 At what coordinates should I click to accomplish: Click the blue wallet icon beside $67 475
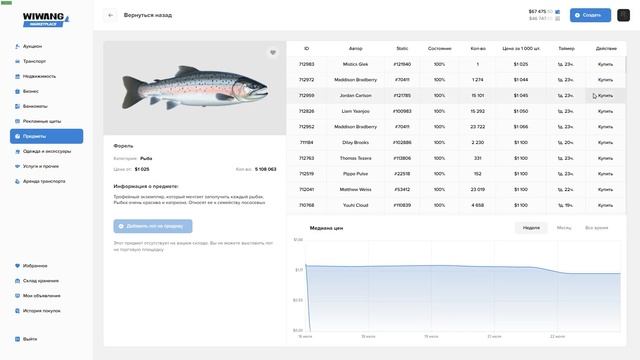(558, 12)
